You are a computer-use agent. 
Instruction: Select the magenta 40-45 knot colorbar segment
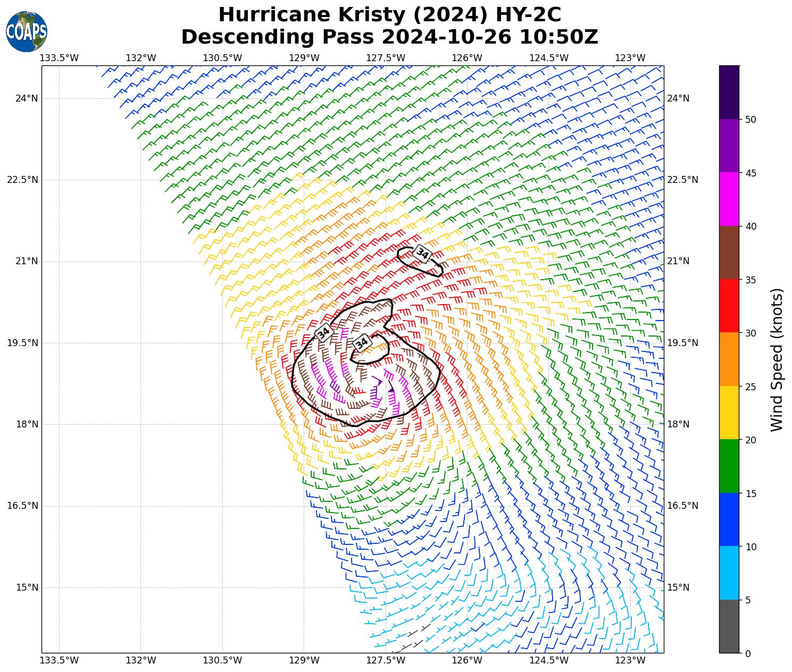tap(729, 199)
